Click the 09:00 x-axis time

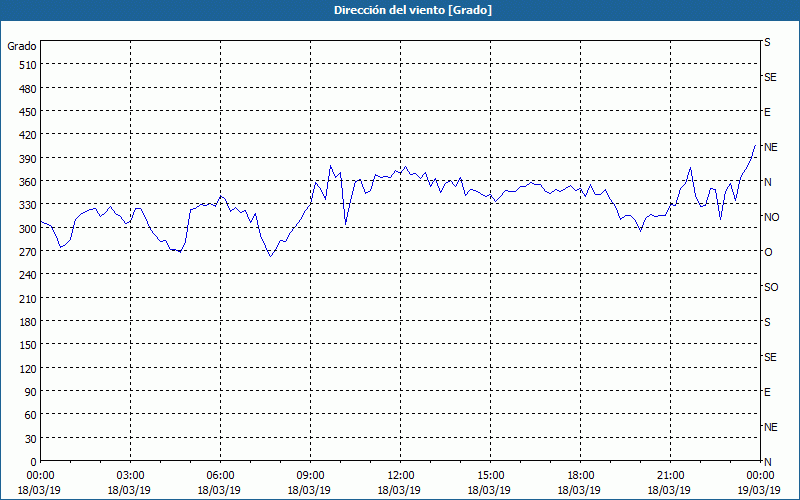(311, 476)
